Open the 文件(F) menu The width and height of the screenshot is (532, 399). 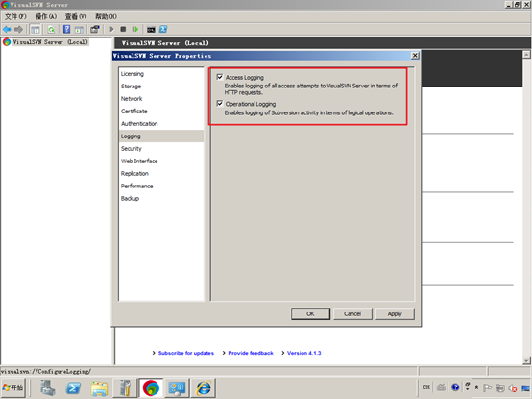[x=15, y=16]
